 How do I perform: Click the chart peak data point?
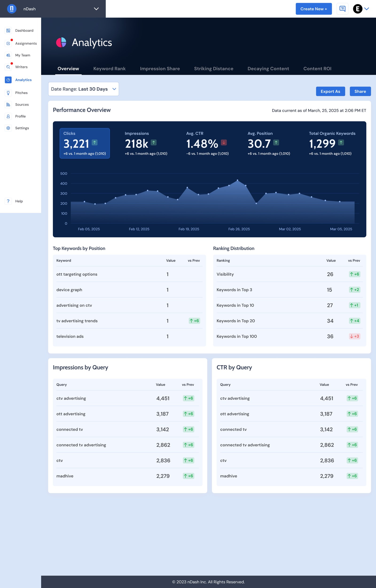238,180
